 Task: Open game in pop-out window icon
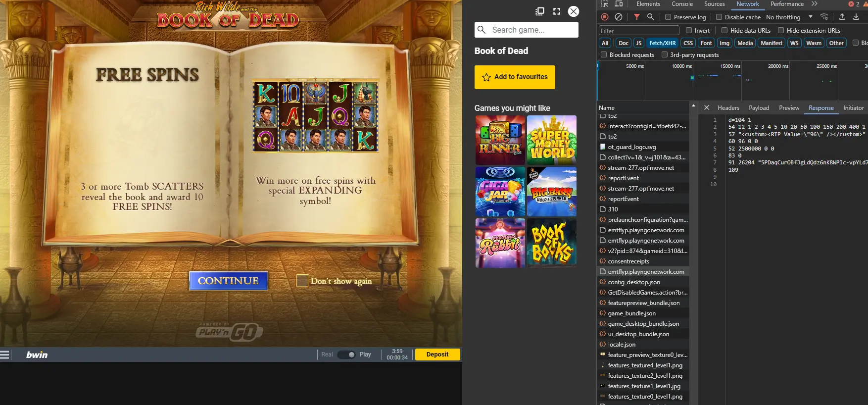click(540, 11)
